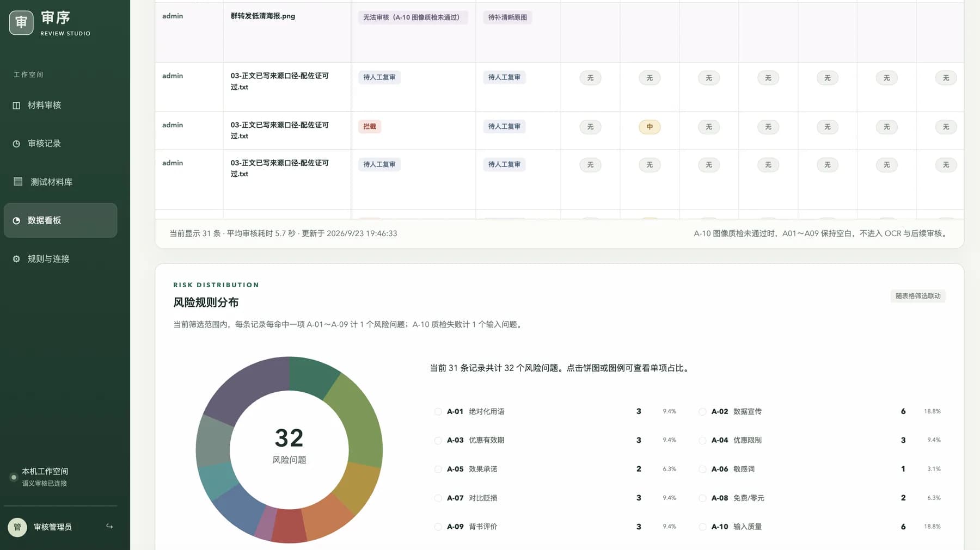This screenshot has height=550, width=980.
Task: Select the A-02 数据宣传 legend entry
Action: click(820, 412)
